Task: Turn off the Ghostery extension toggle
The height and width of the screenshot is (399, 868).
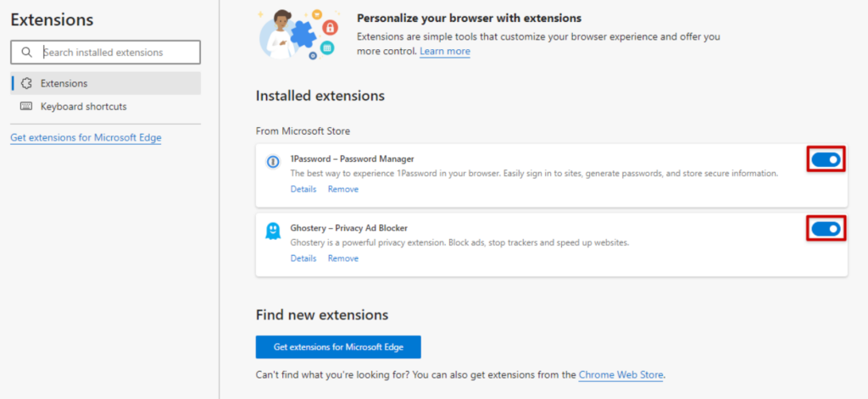Action: coord(825,228)
